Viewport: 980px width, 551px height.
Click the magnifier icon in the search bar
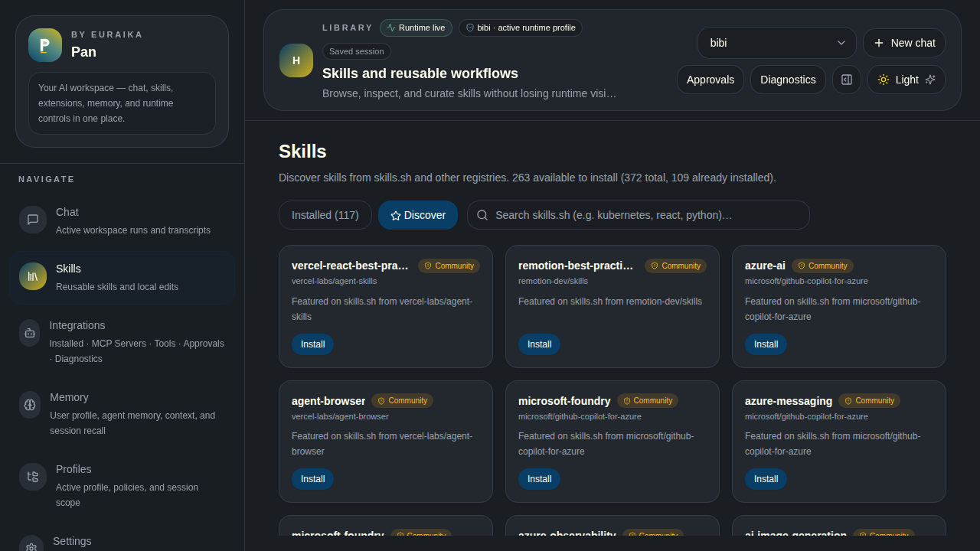(482, 215)
